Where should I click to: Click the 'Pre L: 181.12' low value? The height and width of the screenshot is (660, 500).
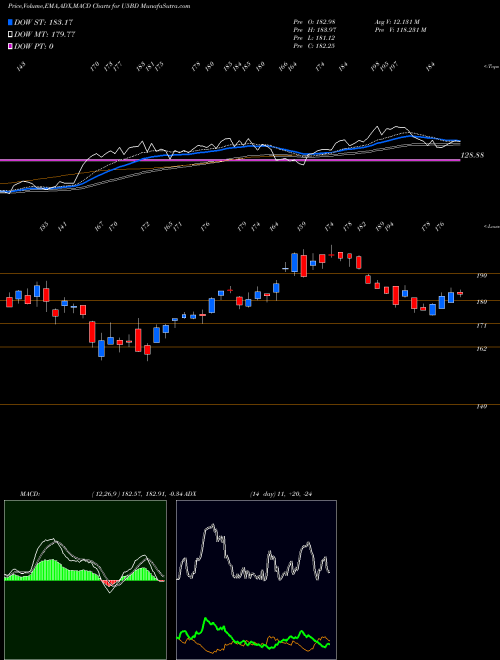[314, 38]
